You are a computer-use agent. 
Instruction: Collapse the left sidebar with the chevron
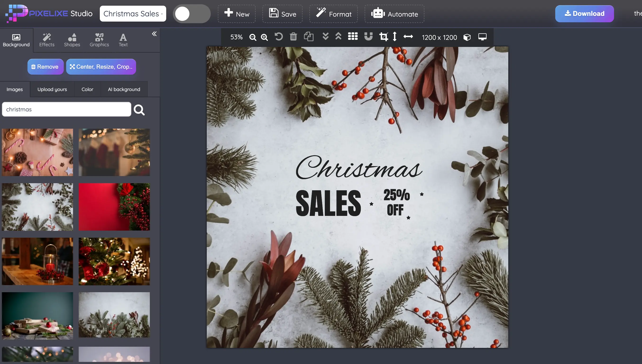coord(154,34)
